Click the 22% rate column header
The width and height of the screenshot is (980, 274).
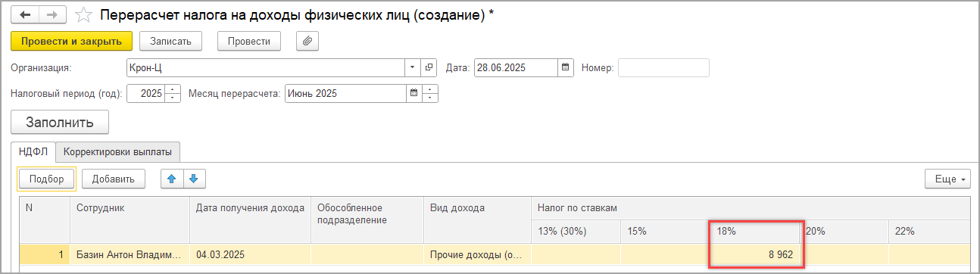point(929,231)
